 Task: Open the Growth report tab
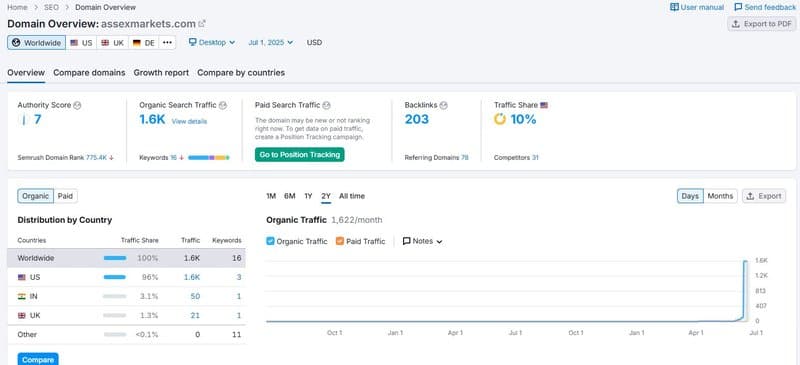pos(161,73)
